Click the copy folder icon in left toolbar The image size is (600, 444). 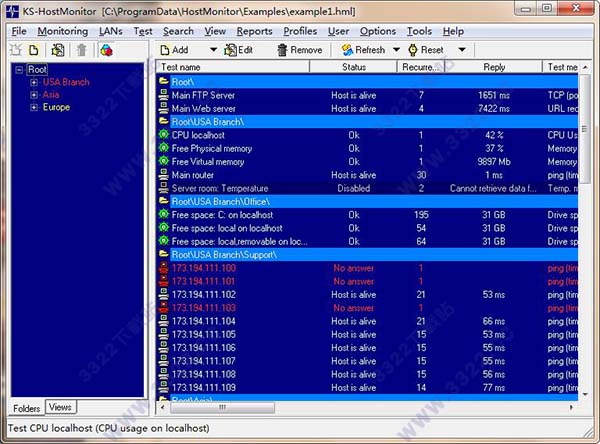point(58,50)
